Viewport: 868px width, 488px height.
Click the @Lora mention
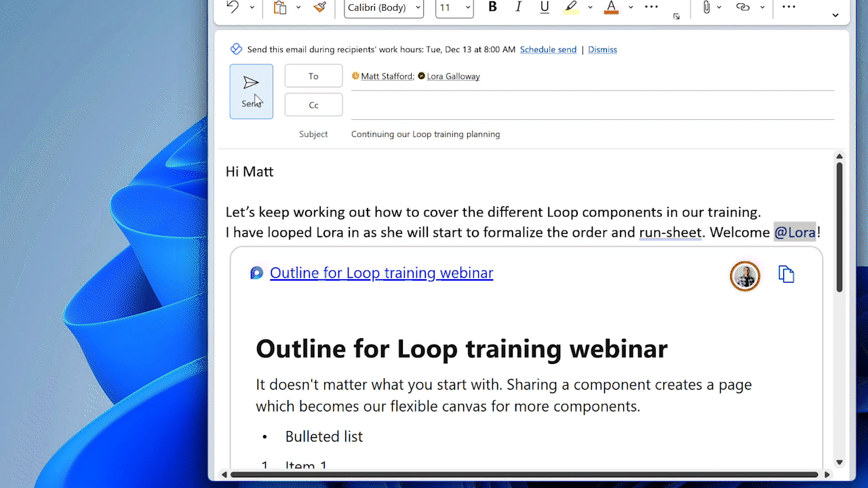pyautogui.click(x=795, y=232)
